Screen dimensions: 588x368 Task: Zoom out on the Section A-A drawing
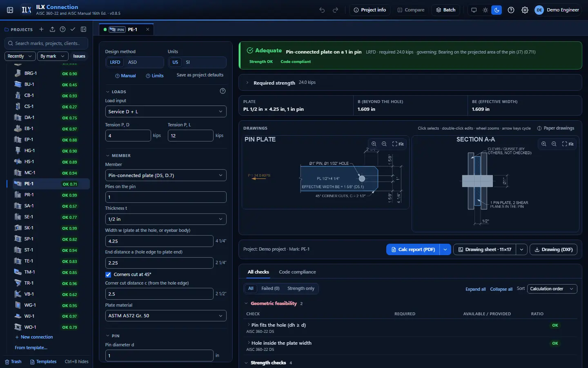pos(554,144)
